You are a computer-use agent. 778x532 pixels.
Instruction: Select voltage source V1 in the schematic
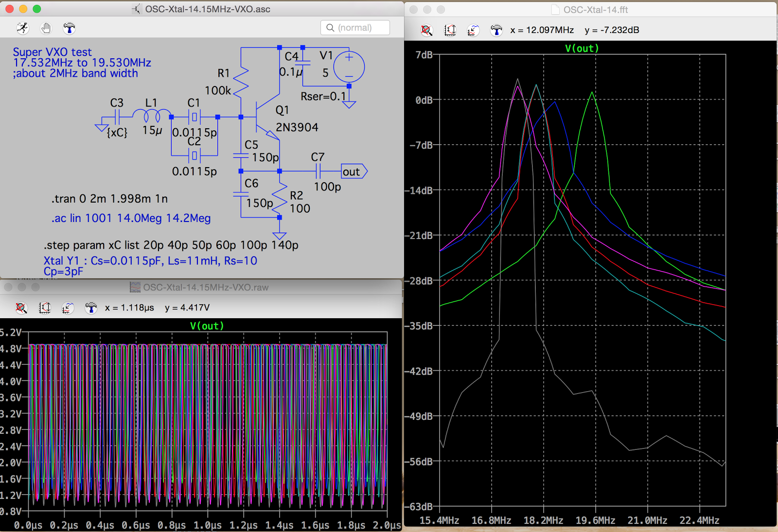pyautogui.click(x=348, y=66)
